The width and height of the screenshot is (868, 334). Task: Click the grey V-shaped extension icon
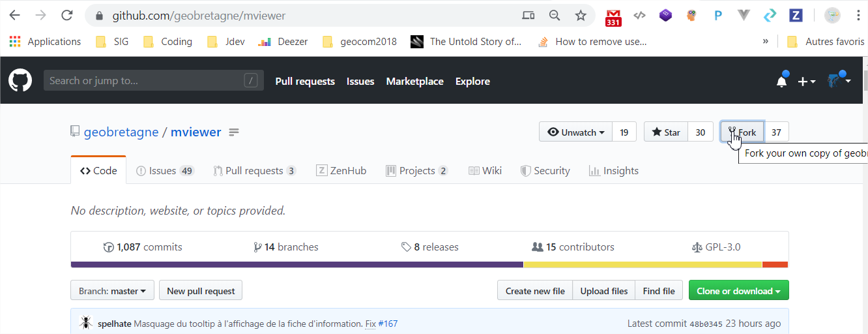click(744, 15)
